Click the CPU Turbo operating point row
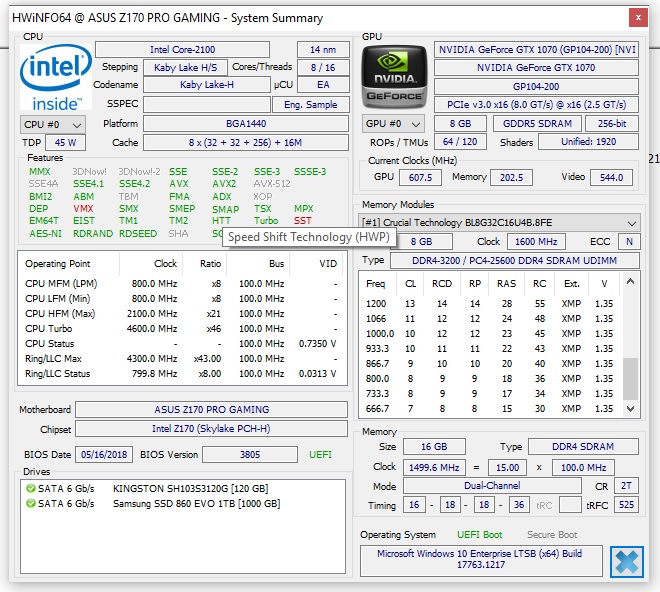The height and width of the screenshot is (592, 660). (x=181, y=328)
